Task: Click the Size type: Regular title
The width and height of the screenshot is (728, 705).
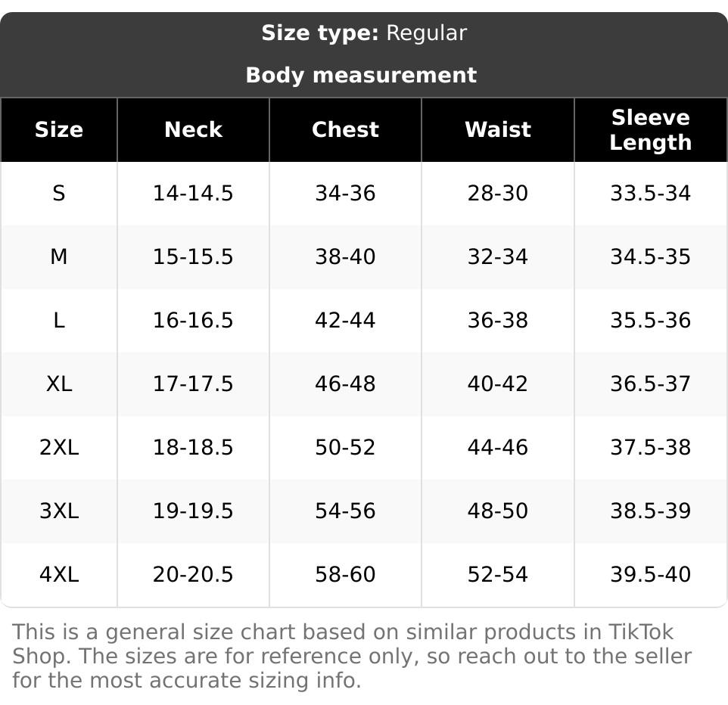Action: tap(364, 33)
